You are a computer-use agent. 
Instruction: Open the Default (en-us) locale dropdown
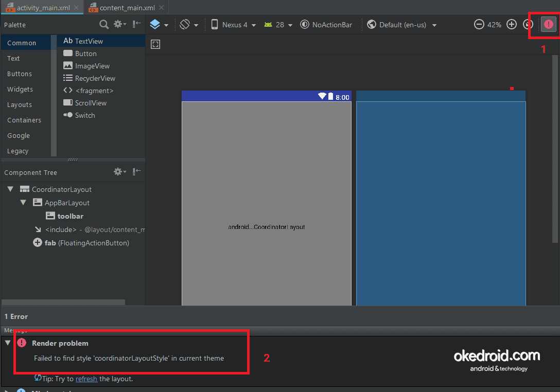(402, 25)
